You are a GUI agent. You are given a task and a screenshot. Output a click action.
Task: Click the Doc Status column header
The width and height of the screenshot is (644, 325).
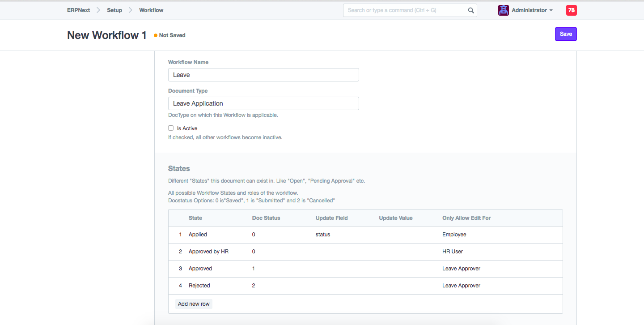point(266,218)
